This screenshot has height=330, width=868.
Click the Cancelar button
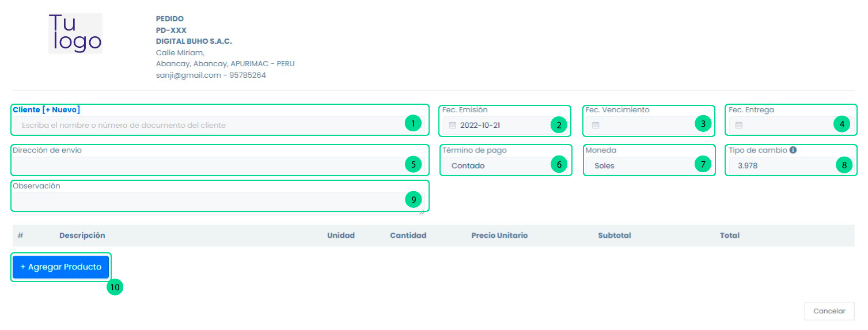click(829, 311)
